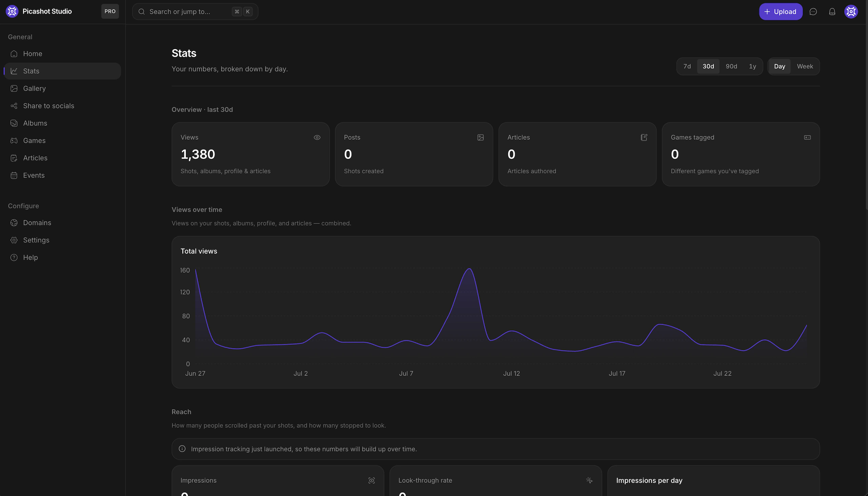Open Articles from sidebar

62,158
